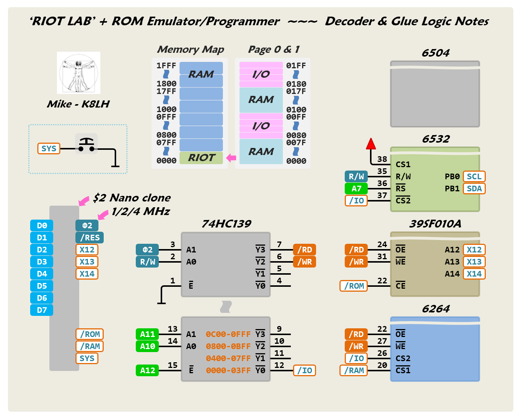Click the pink arrow beside '$2 Nano clone'

tap(84, 201)
